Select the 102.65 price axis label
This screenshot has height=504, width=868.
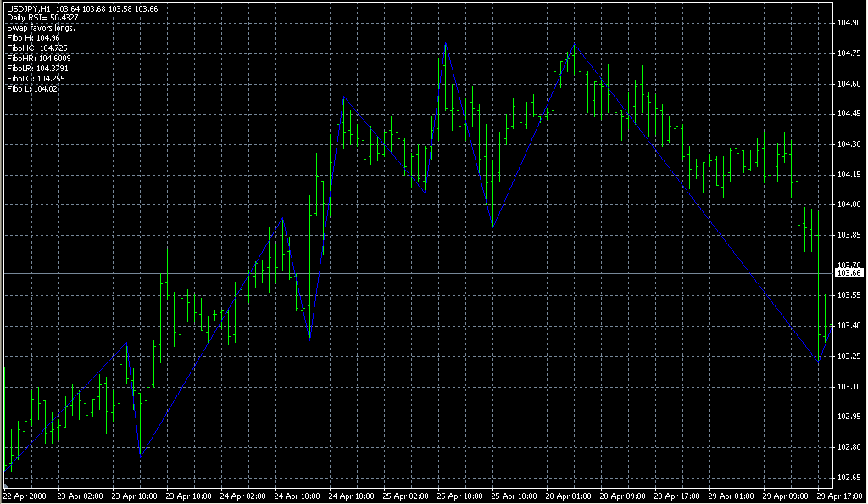click(x=849, y=477)
